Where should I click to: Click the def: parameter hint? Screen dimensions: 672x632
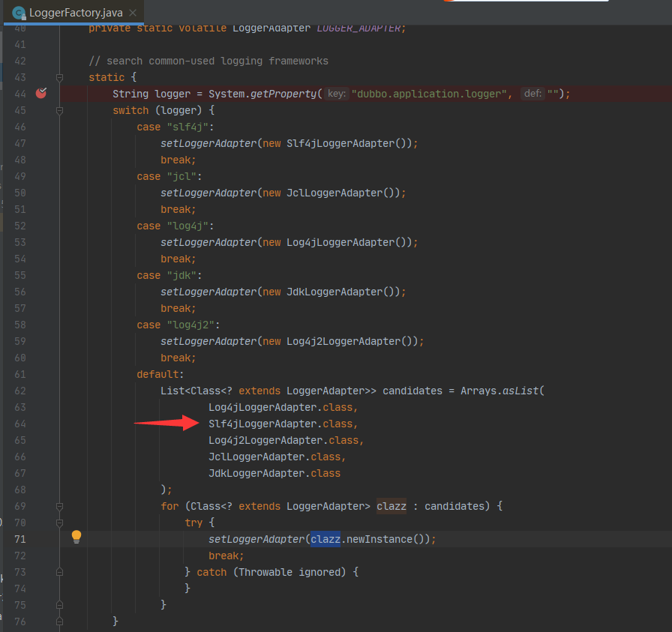coord(532,94)
